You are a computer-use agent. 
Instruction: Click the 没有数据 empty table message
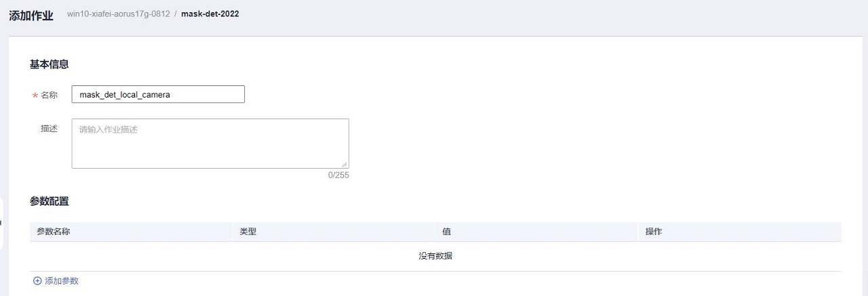pos(435,256)
